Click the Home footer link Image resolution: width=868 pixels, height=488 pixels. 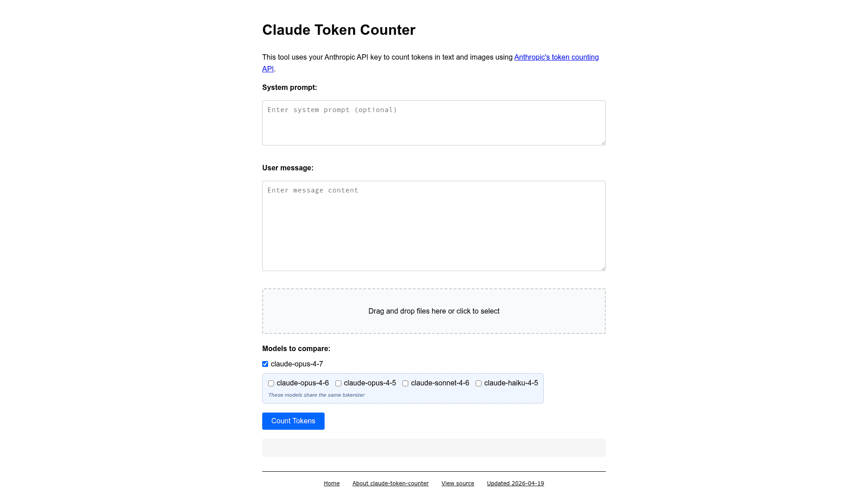click(332, 483)
